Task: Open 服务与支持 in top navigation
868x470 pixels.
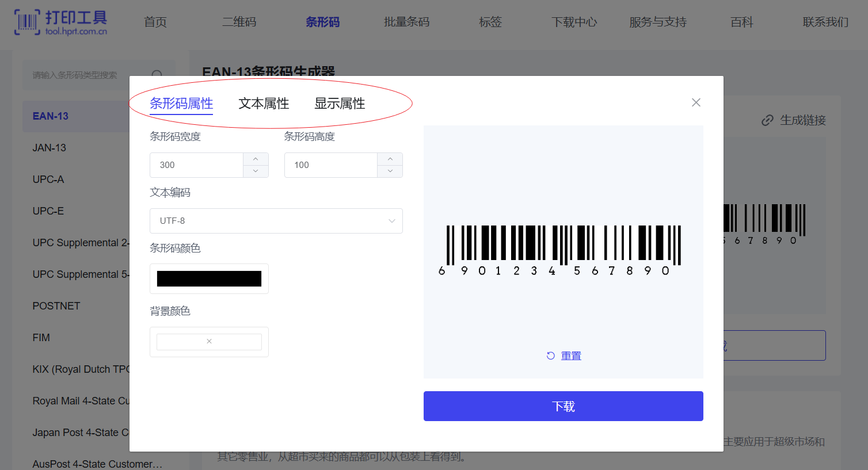Action: coord(658,22)
